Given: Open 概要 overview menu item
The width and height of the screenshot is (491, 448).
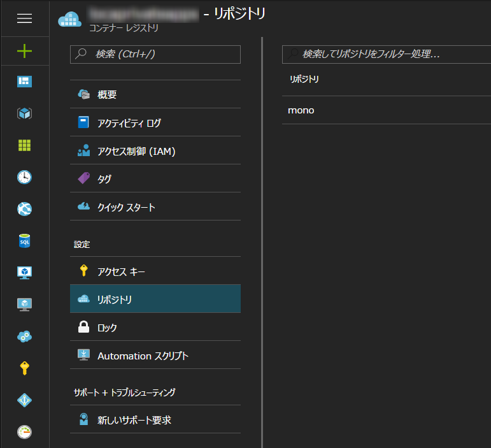Looking at the screenshot, I should (x=155, y=94).
